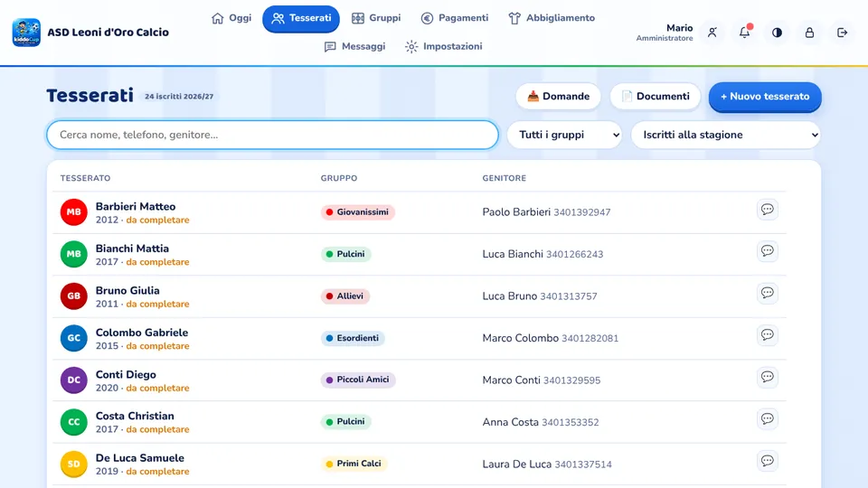Focus the Cerca nome, telefono, genitore search field
Image resolution: width=868 pixels, height=488 pixels.
click(x=272, y=135)
